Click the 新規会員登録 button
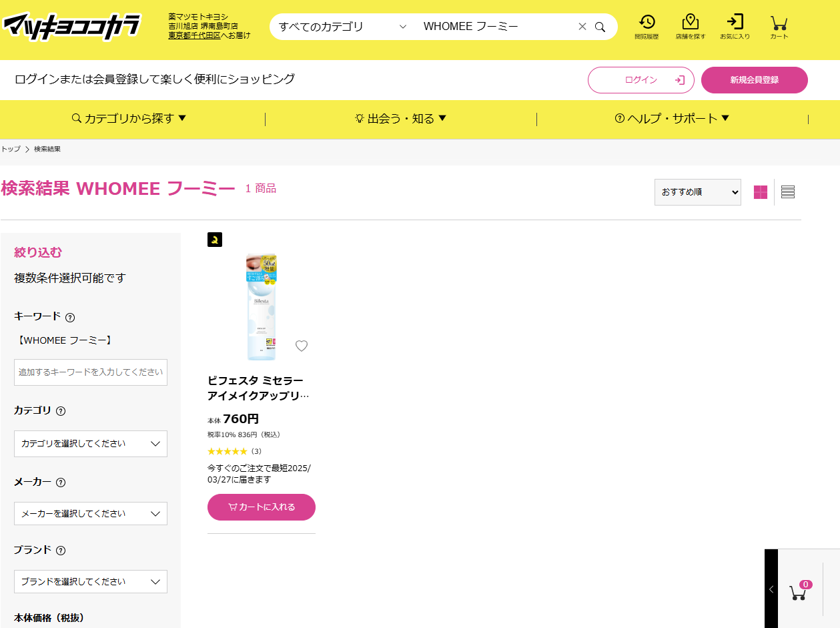 (755, 80)
